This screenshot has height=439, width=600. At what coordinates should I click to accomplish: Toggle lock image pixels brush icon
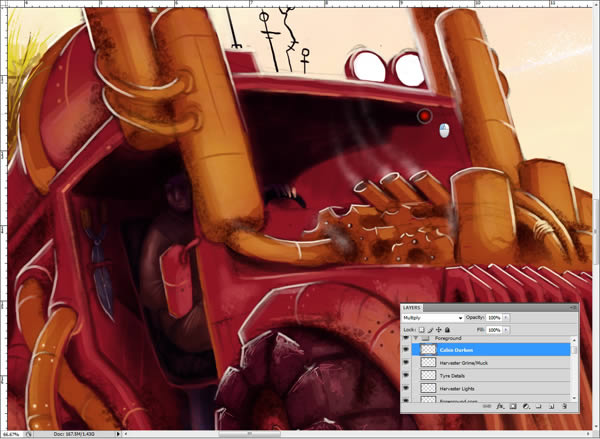[430, 330]
